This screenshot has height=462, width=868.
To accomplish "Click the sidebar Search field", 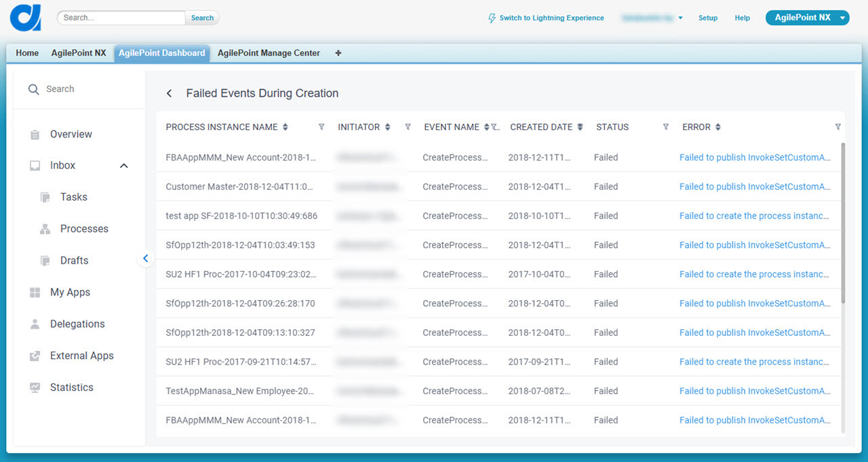I will 79,89.
